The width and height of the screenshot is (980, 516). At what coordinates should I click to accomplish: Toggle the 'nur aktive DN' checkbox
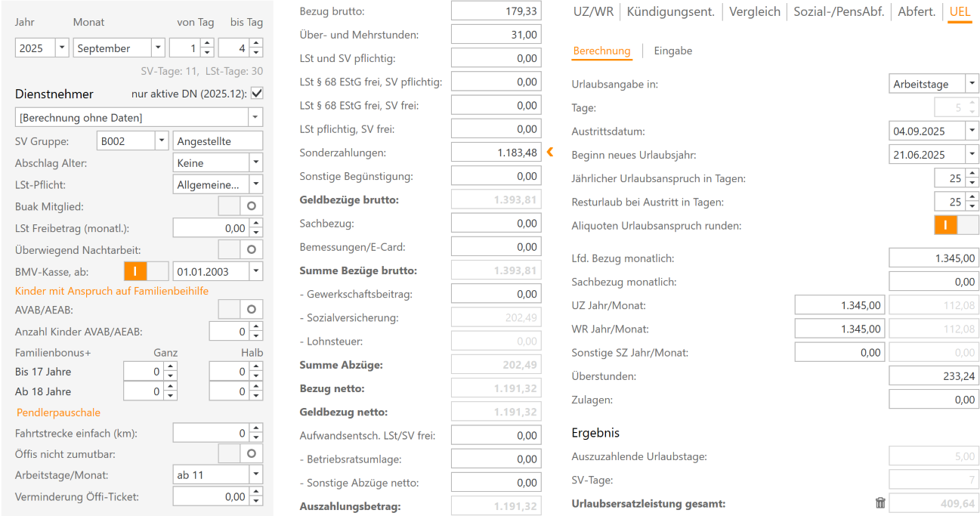pyautogui.click(x=257, y=94)
